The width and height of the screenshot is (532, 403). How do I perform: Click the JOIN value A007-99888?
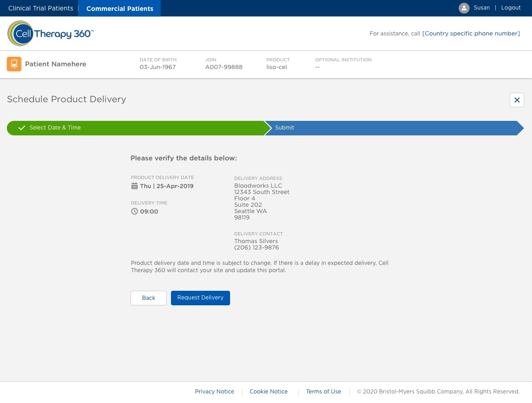click(224, 67)
